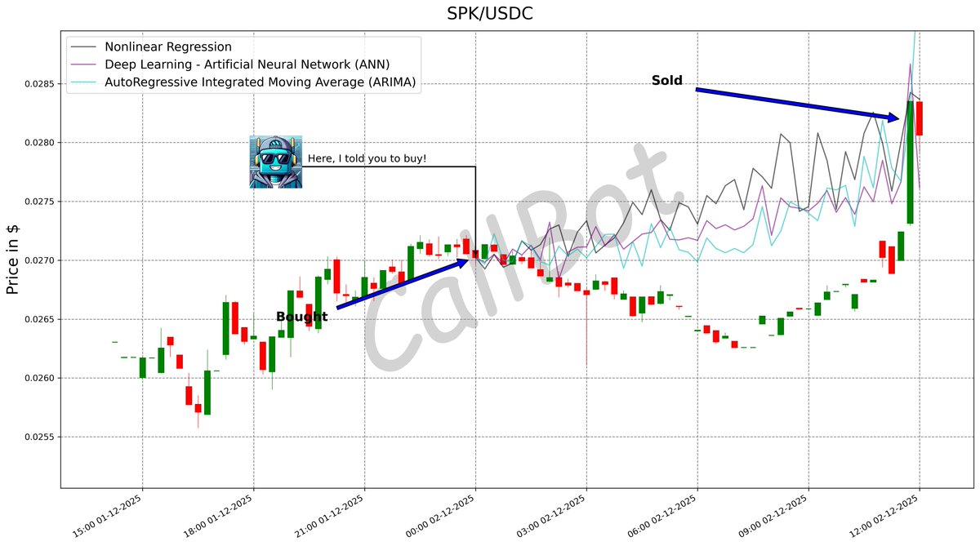Click the 21:00 01-12-2025 x-axis label
980x546 pixels.
coord(331,516)
